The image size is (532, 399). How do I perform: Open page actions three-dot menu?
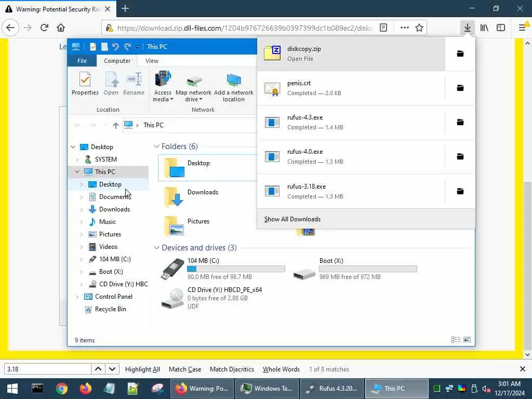[x=404, y=28]
